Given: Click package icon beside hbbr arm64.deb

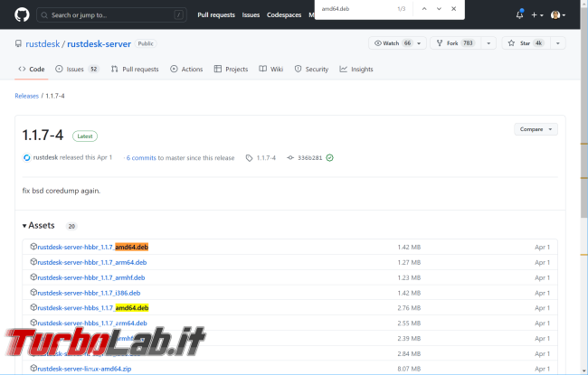Looking at the screenshot, I should [x=33, y=262].
